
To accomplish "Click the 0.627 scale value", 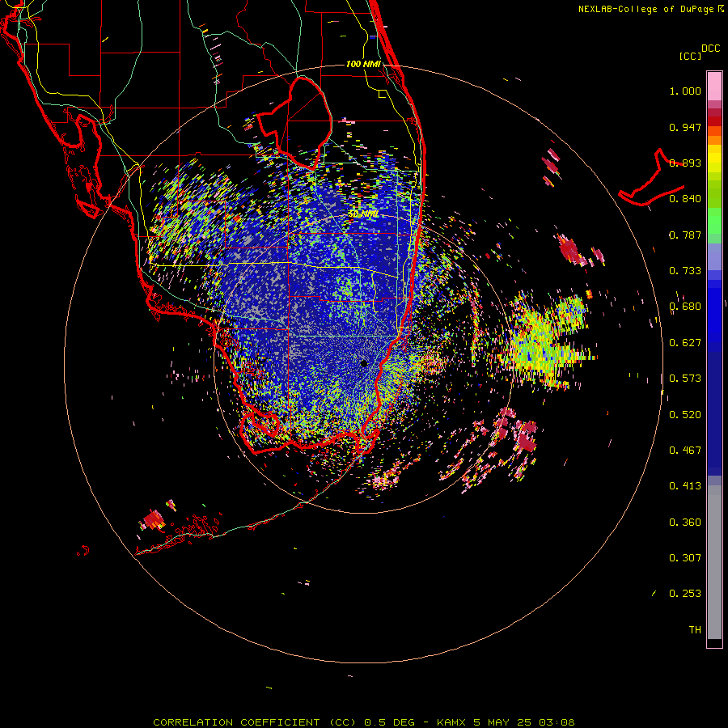I will click(685, 343).
